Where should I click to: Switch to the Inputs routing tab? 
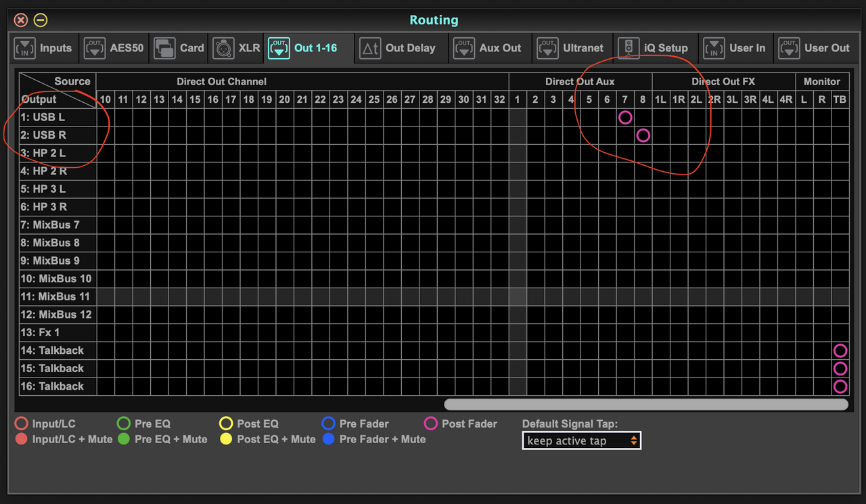click(43, 48)
